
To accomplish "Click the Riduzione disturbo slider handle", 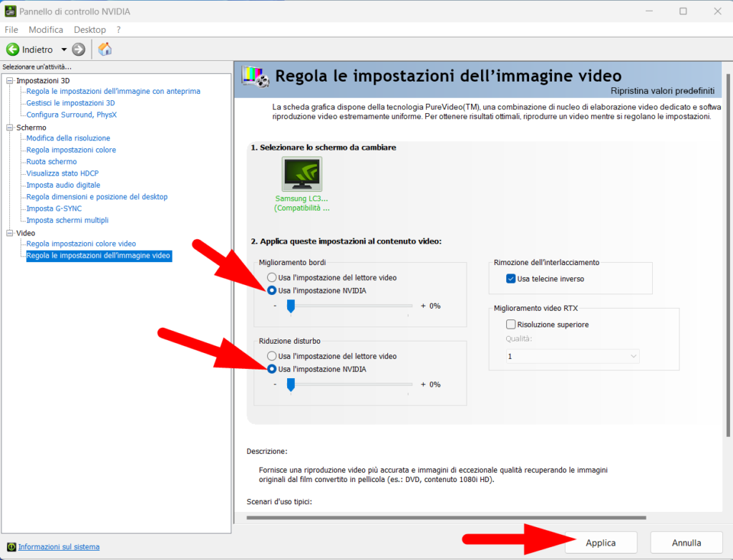I will coord(291,385).
